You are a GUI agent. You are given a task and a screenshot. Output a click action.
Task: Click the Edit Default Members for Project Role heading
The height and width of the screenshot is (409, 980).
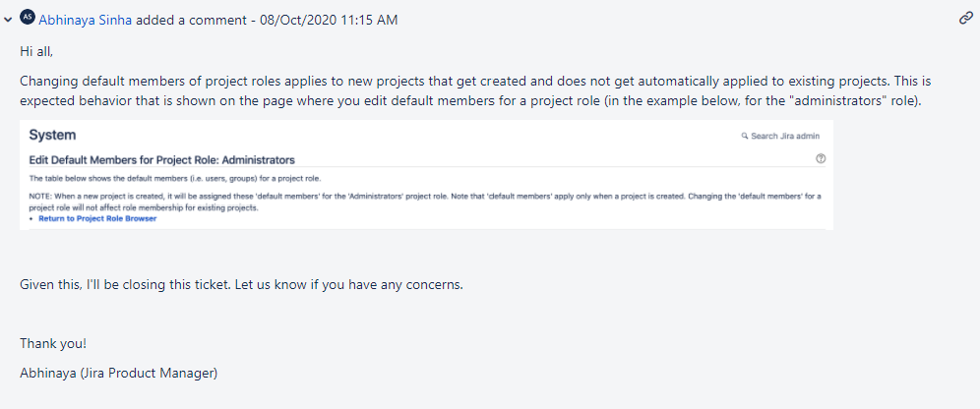click(161, 159)
